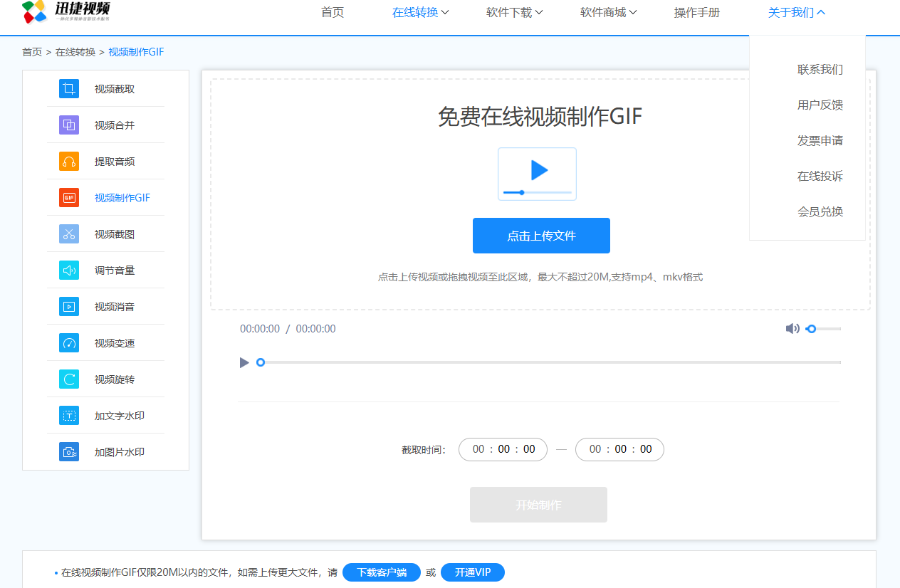900x588 pixels.
Task: Click the 视频消音 icon in sidebar
Action: click(69, 307)
